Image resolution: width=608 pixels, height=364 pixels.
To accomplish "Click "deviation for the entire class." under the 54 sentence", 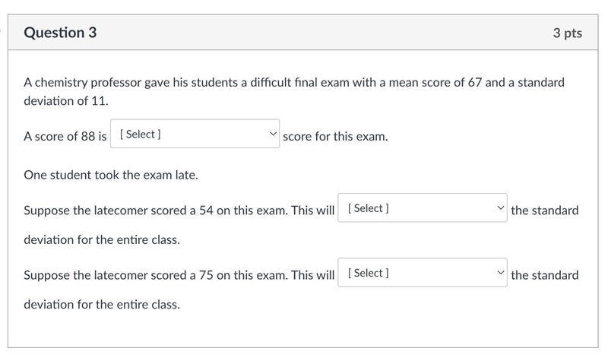I will pyautogui.click(x=102, y=239).
